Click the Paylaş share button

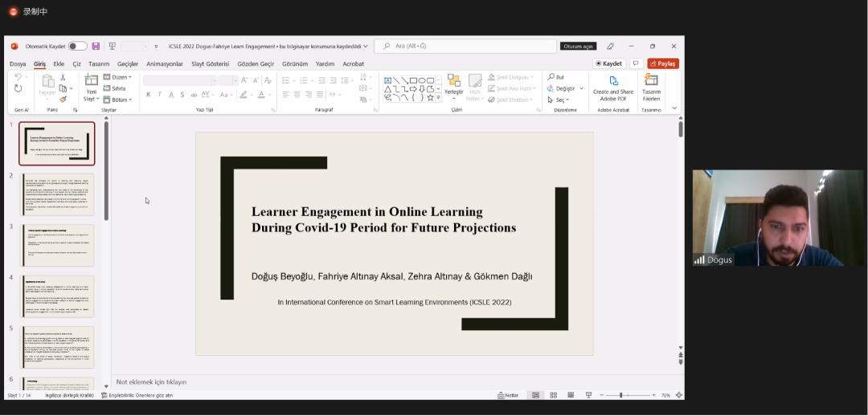tap(663, 63)
